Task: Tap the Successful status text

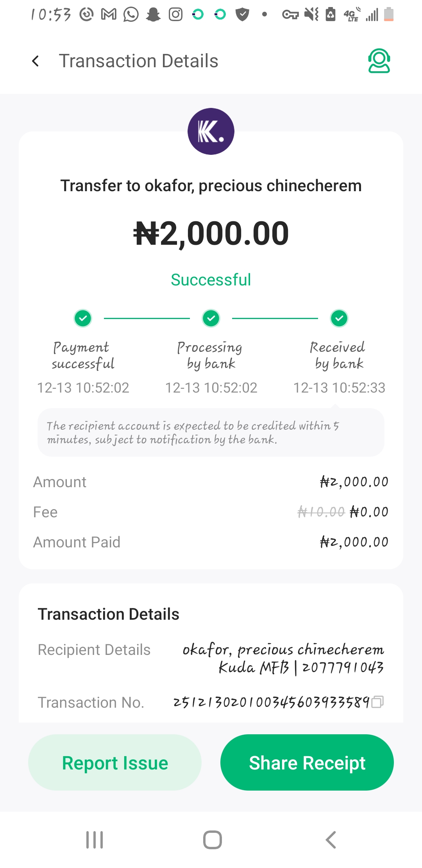Action: click(x=211, y=280)
